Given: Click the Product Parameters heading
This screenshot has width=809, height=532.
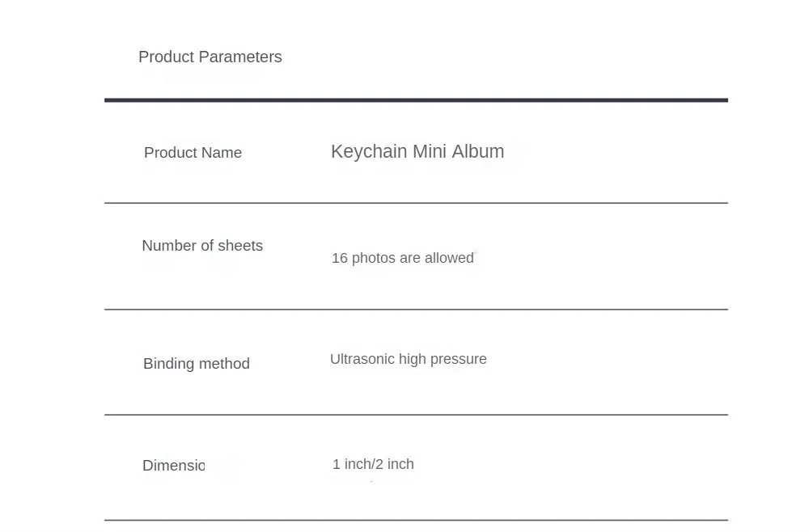Looking at the screenshot, I should [x=210, y=57].
